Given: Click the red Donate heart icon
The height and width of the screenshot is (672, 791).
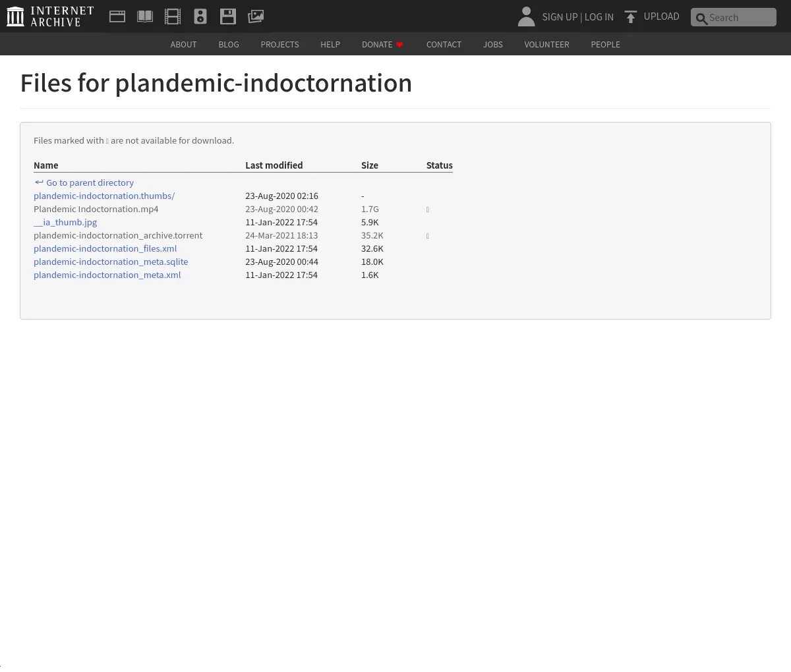Looking at the screenshot, I should [399, 45].
